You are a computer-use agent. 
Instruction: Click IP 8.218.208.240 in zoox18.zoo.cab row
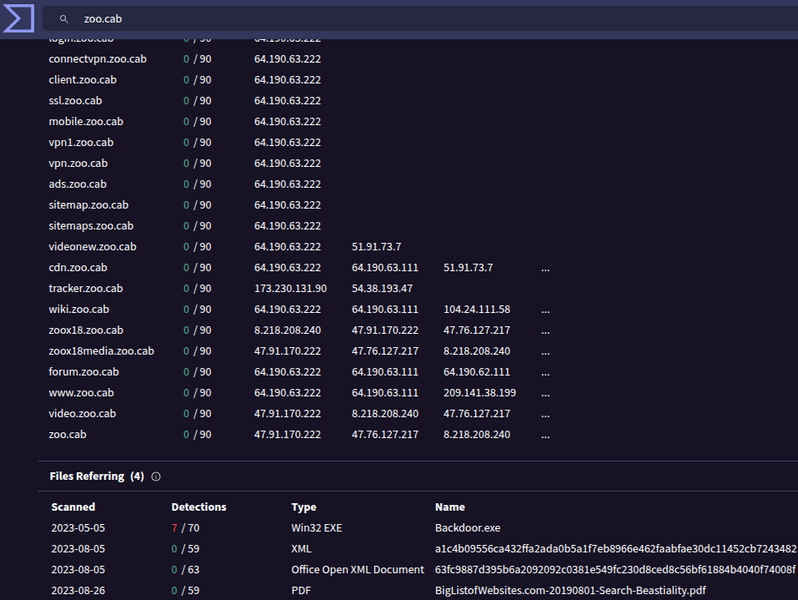point(288,330)
